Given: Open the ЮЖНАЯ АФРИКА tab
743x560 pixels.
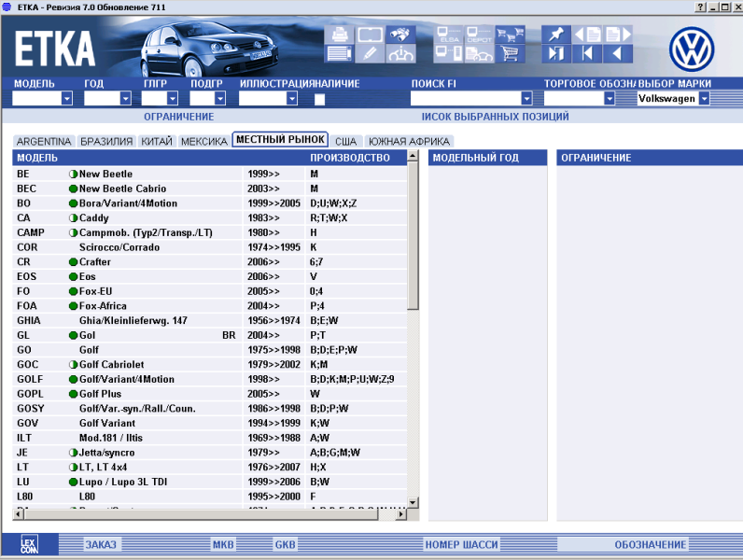Looking at the screenshot, I should [x=409, y=141].
